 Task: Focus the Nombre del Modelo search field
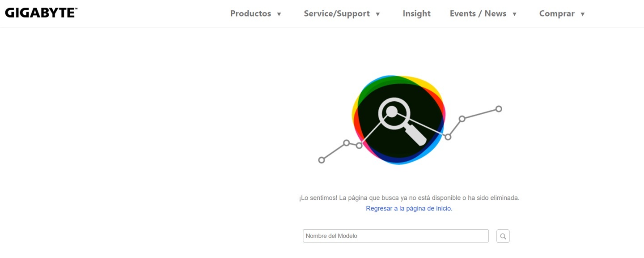[395, 236]
